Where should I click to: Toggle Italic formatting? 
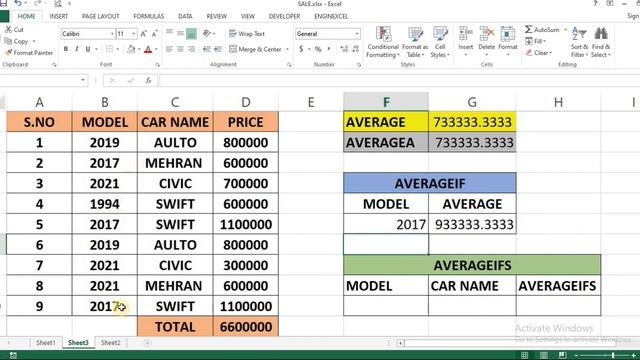point(76,49)
